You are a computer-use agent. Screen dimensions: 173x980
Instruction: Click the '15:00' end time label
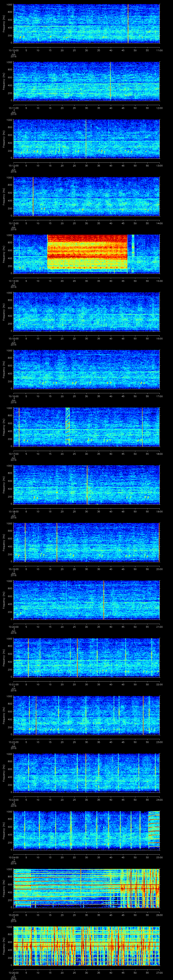coord(159,280)
